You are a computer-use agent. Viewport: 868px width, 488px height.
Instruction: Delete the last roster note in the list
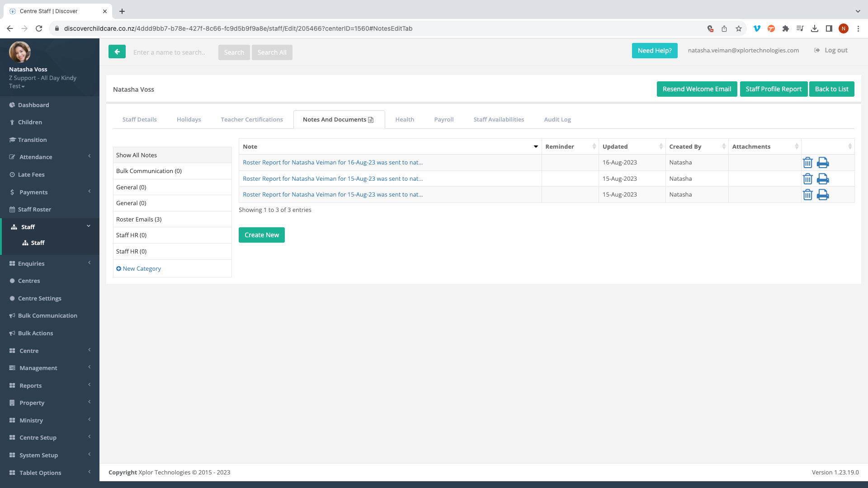tap(807, 195)
